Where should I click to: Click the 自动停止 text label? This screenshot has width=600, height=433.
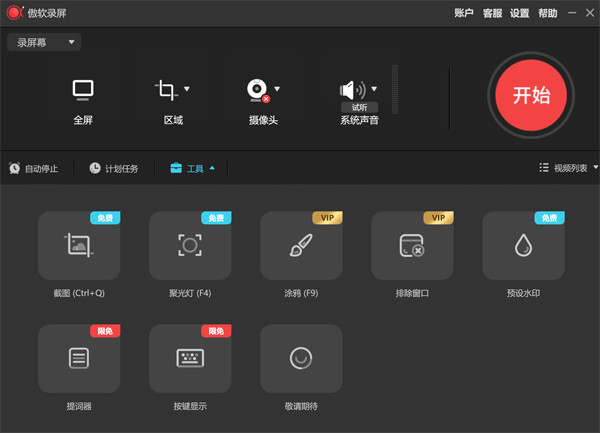click(41, 168)
